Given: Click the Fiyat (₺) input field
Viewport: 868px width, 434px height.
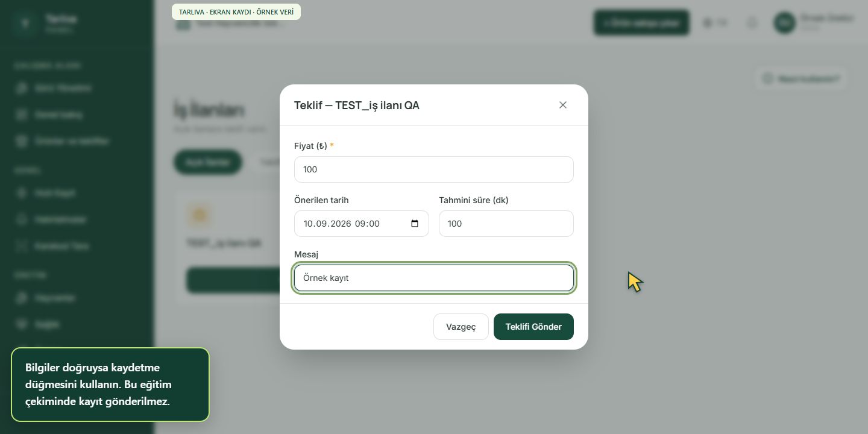Looking at the screenshot, I should pos(434,169).
